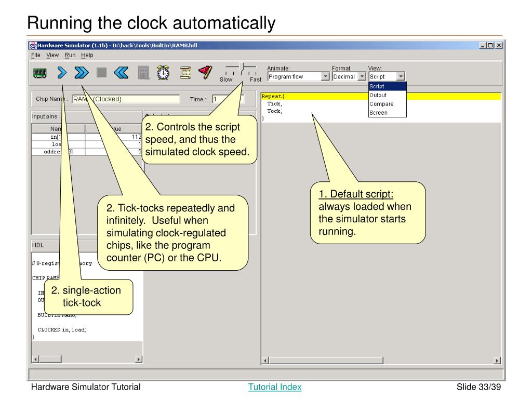Open the Format dropdown arrow
Image resolution: width=532 pixels, height=399 pixels.
[x=362, y=76]
